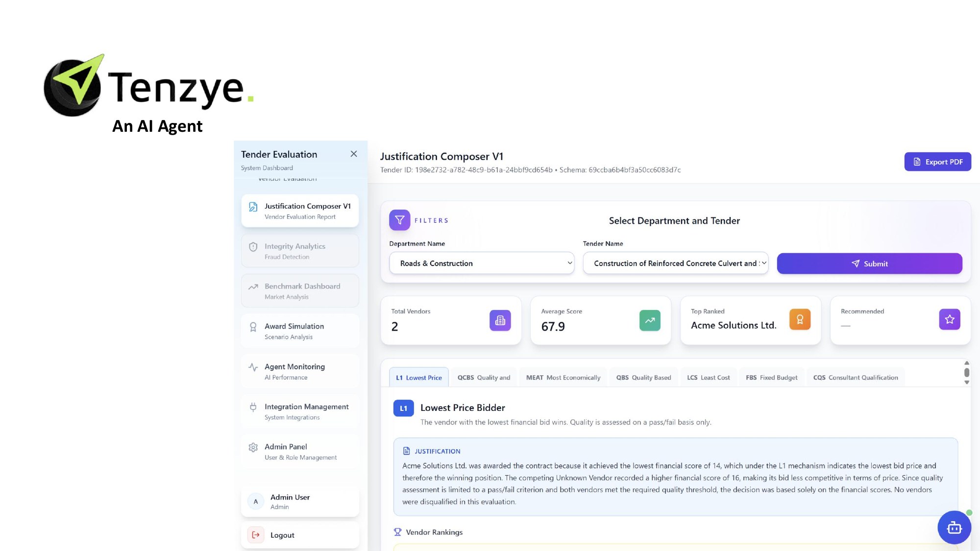This screenshot has width=980, height=551.
Task: Open Admin Panel User & Role Management
Action: pyautogui.click(x=300, y=452)
